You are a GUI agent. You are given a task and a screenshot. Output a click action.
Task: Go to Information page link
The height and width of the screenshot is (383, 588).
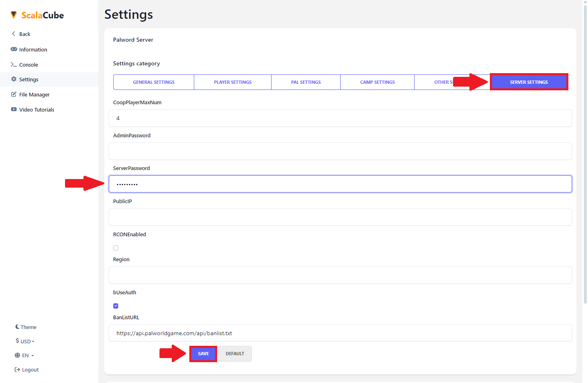[x=33, y=49]
